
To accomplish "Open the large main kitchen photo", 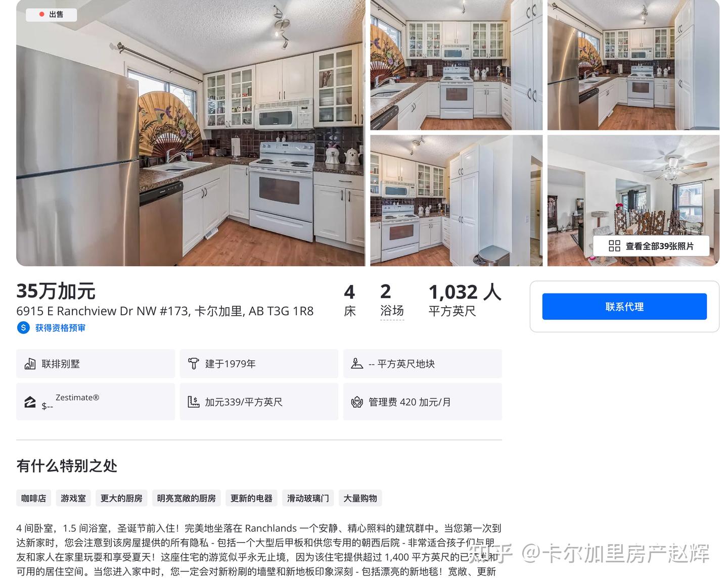I will (x=191, y=133).
